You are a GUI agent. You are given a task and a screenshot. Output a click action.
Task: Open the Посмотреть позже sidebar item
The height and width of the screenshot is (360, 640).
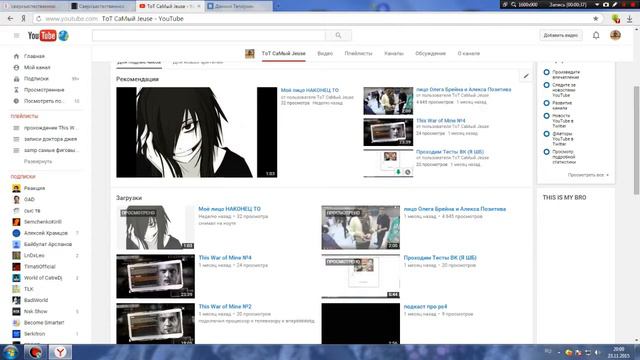pos(43,101)
